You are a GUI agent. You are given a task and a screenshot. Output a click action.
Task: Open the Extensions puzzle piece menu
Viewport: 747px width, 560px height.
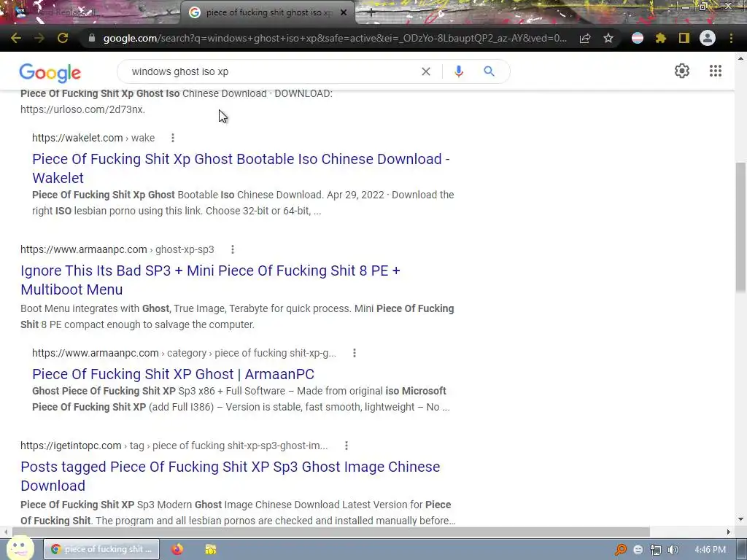pos(660,38)
